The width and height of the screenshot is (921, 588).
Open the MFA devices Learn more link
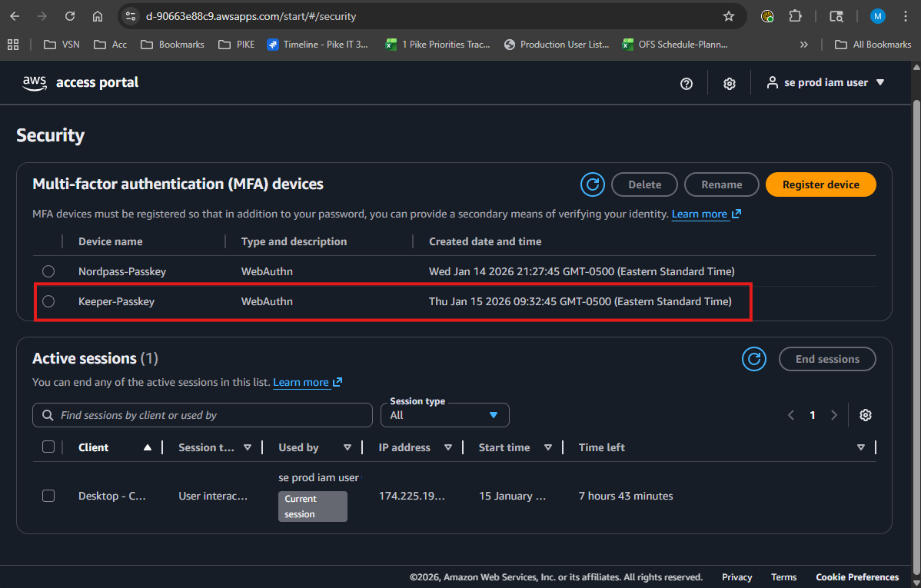706,214
